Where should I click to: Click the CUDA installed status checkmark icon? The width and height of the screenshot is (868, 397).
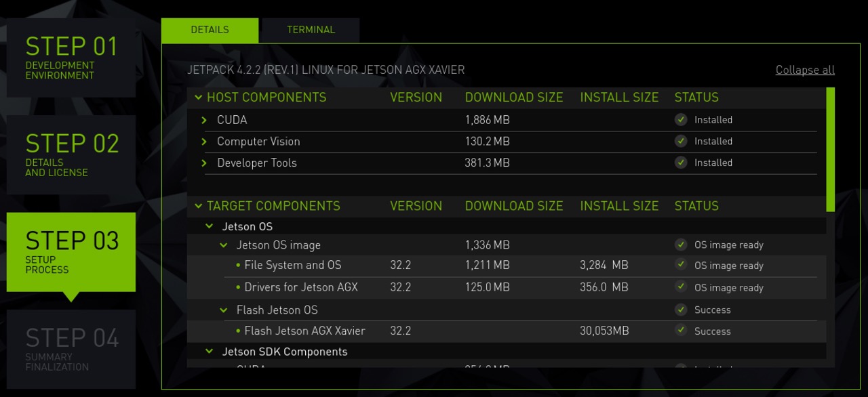click(x=681, y=120)
